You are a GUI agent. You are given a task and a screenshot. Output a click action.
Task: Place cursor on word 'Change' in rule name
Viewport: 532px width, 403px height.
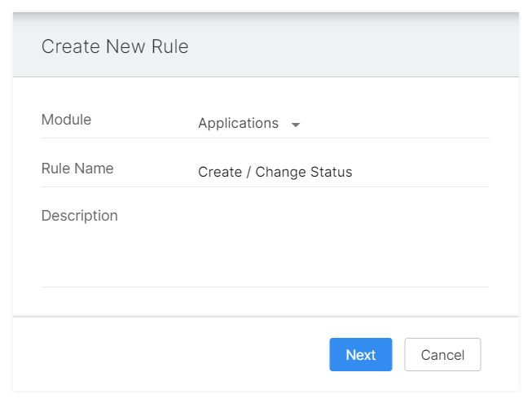coord(280,172)
